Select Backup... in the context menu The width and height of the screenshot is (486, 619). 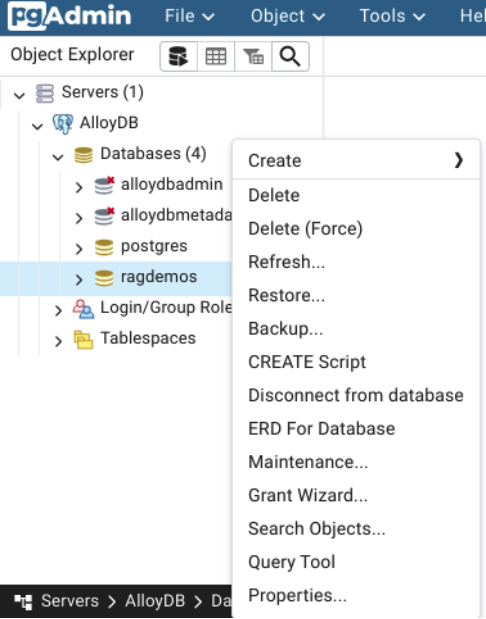click(356, 328)
